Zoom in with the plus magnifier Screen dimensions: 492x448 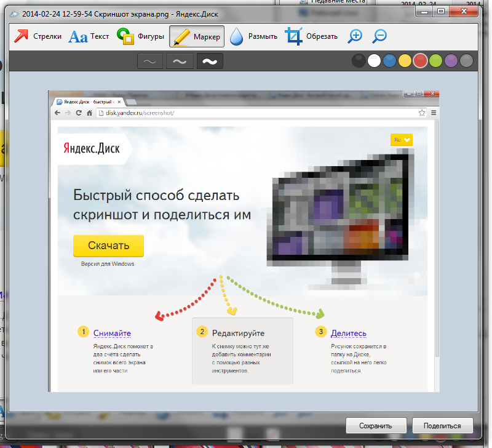355,36
